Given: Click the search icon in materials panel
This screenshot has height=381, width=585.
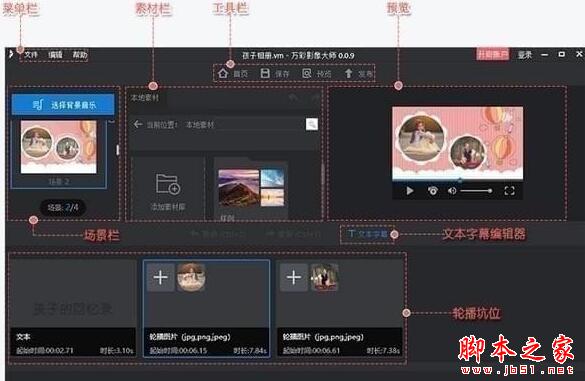Looking at the screenshot, I should coord(312,124).
